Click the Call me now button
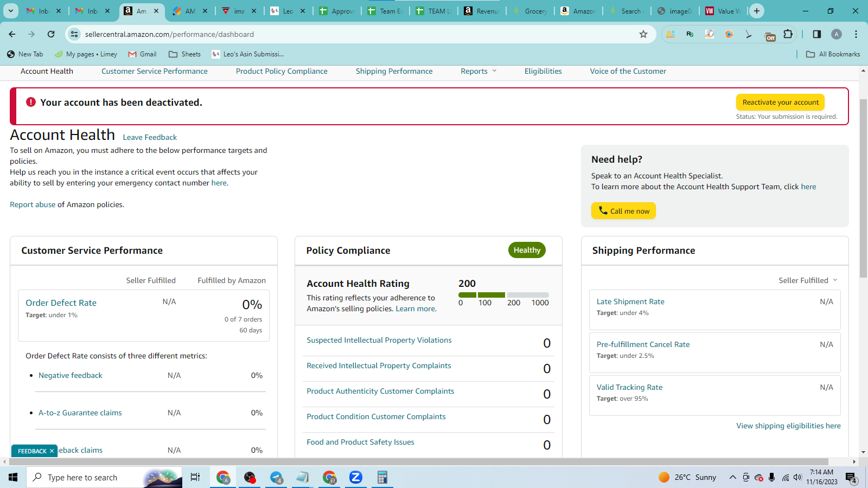 624,211
